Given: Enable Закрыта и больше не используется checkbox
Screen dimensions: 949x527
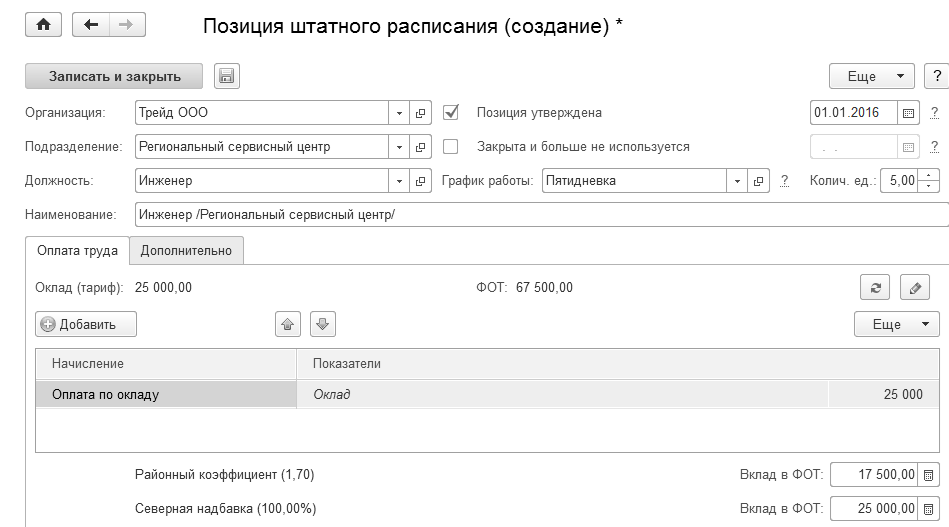Looking at the screenshot, I should (450, 146).
